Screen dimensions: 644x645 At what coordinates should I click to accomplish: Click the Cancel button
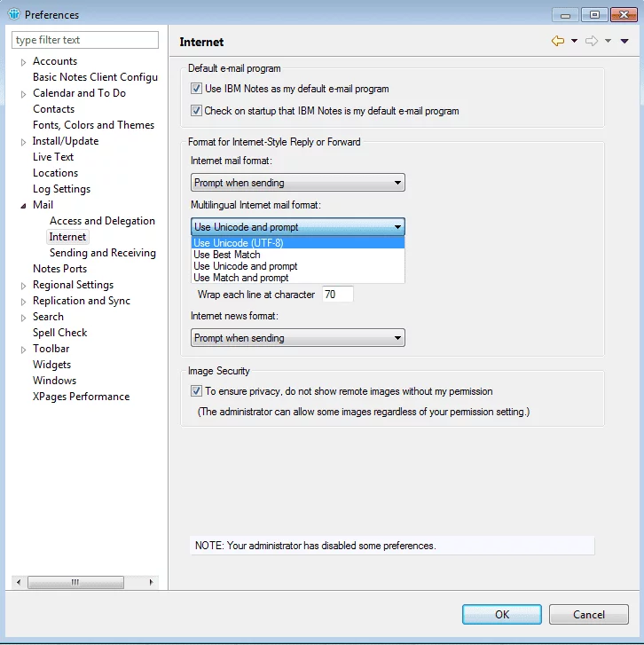click(588, 614)
